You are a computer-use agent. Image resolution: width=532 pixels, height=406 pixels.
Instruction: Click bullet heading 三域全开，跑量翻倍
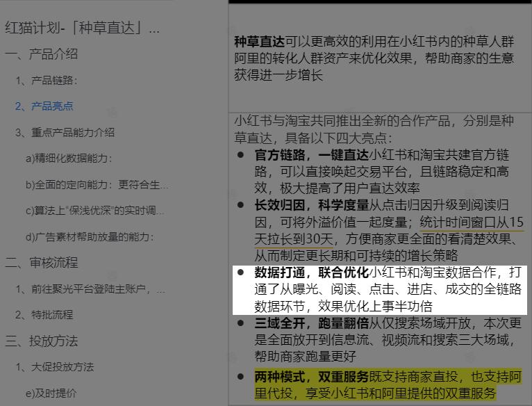[311, 323]
